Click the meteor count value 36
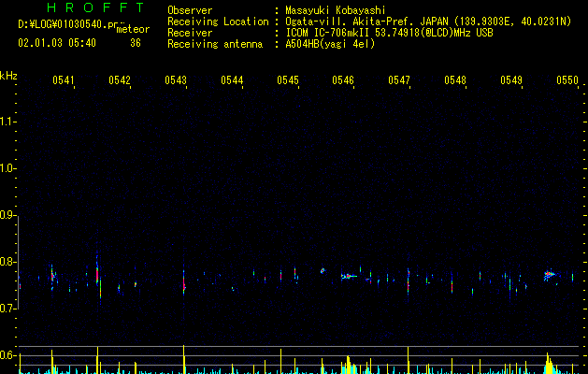The height and width of the screenshot is (374, 588). (136, 43)
